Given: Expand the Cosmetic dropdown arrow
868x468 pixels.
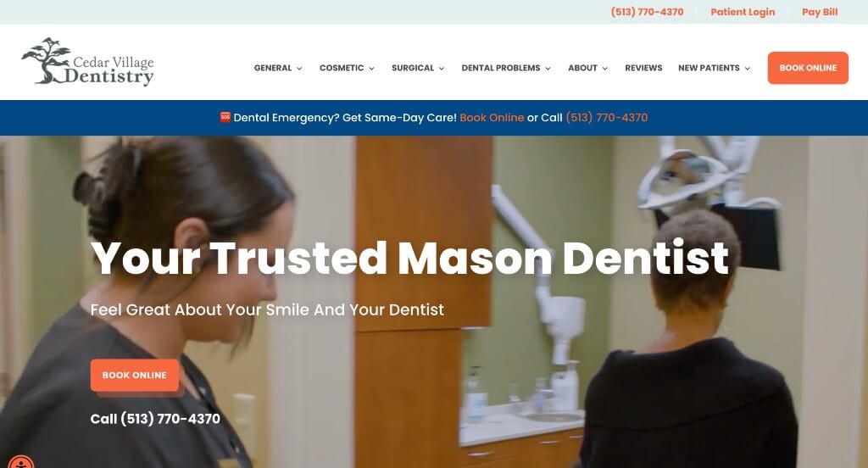Looking at the screenshot, I should point(371,68).
